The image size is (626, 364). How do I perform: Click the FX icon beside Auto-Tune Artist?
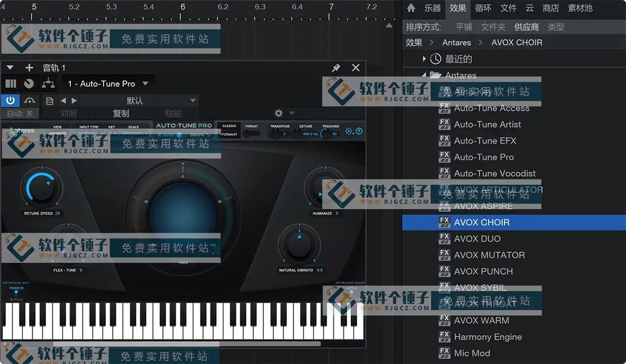click(444, 124)
